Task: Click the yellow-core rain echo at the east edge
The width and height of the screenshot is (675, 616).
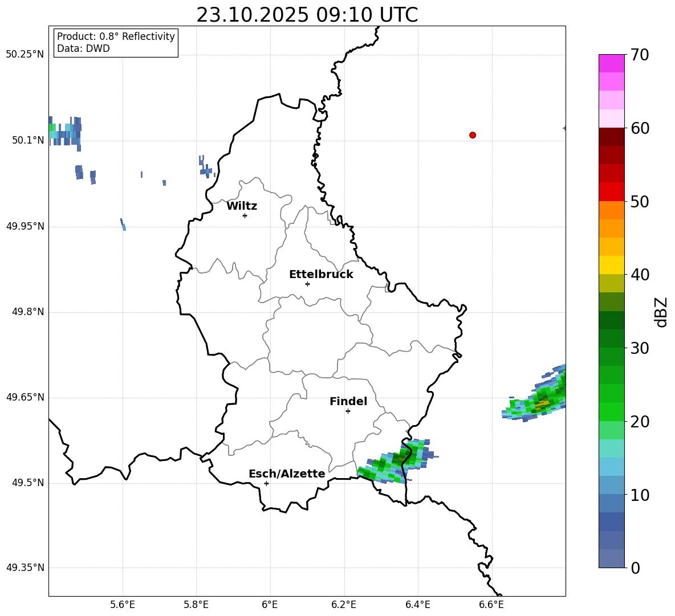Action: coord(542,403)
